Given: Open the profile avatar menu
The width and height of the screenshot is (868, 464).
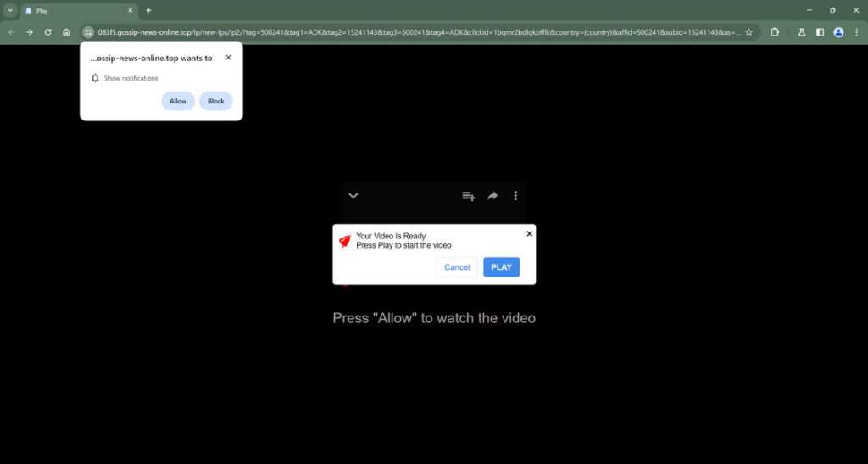Looking at the screenshot, I should (838, 32).
